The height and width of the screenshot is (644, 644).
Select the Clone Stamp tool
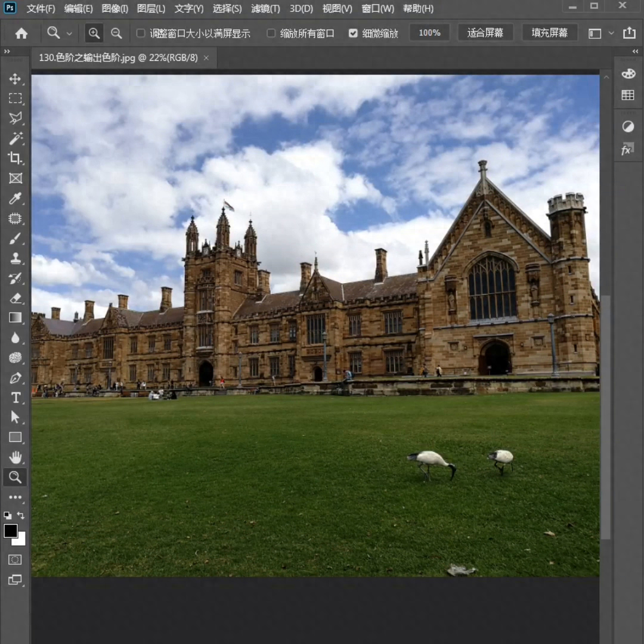point(15,258)
